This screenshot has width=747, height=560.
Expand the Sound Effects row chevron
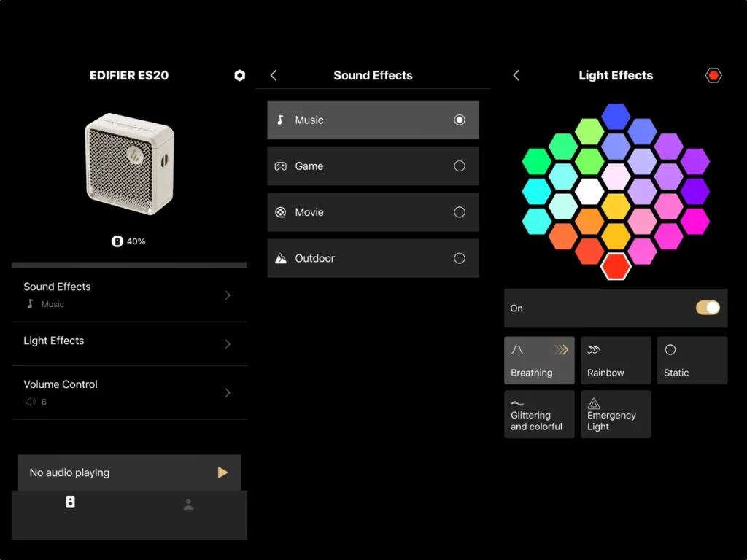(228, 295)
